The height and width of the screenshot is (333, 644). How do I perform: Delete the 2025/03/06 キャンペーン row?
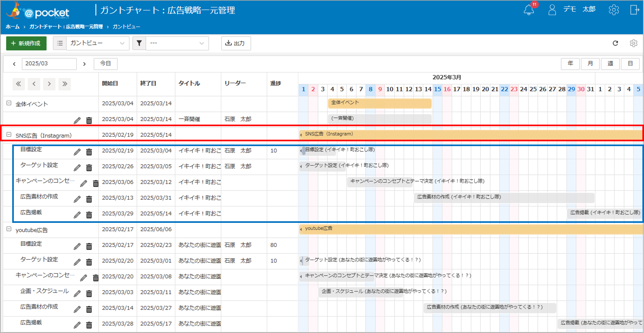[x=96, y=183]
